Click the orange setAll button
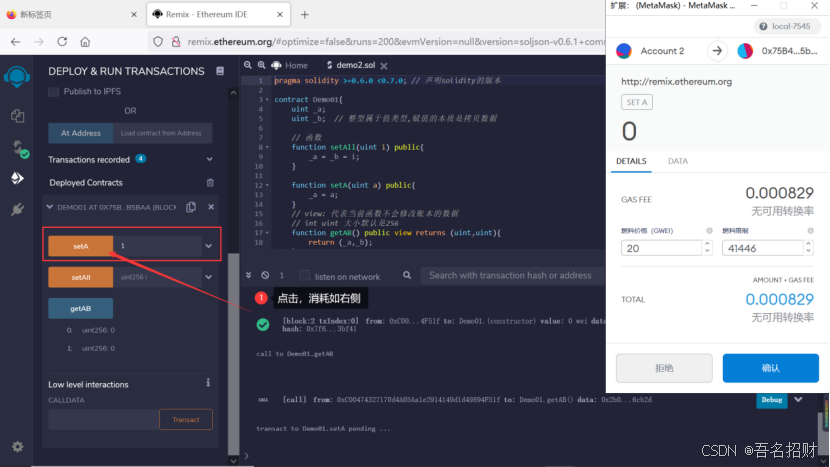 tap(80, 277)
